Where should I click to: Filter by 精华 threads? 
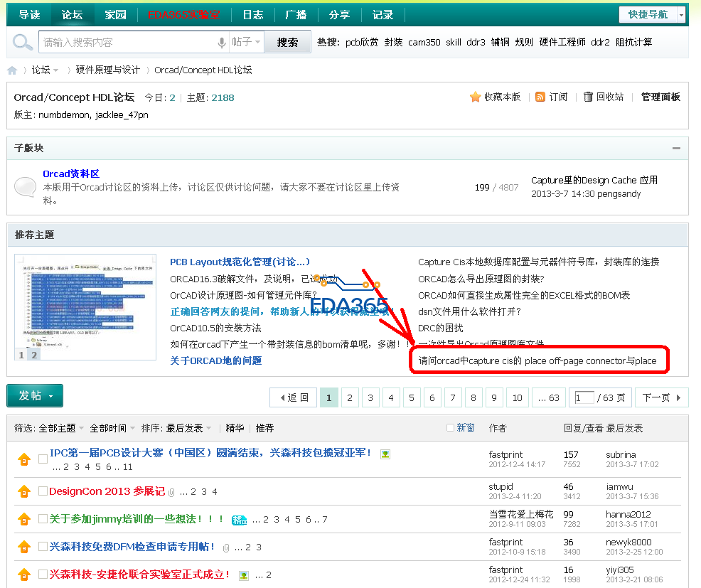[x=235, y=428]
